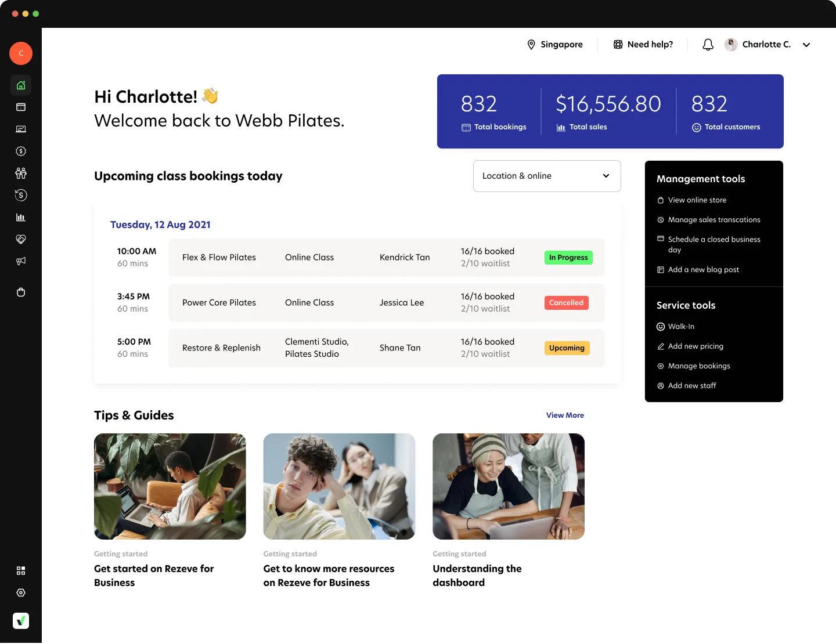Viewport: 836px width, 644px height.
Task: Click the Need help? link
Action: (x=643, y=45)
